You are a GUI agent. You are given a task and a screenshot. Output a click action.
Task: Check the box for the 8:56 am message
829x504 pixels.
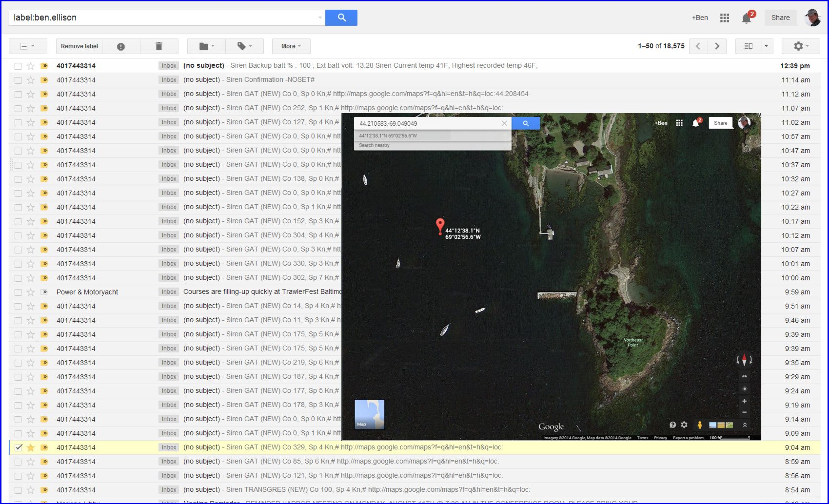(x=18, y=476)
